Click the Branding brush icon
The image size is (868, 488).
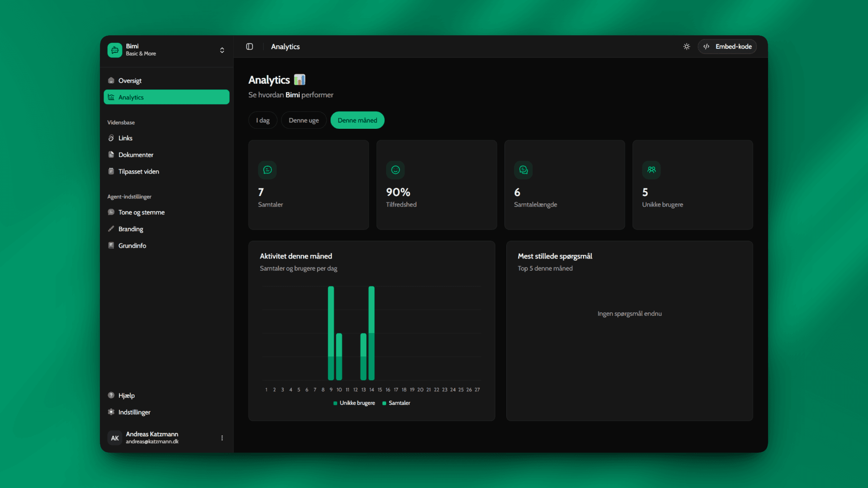tap(111, 229)
